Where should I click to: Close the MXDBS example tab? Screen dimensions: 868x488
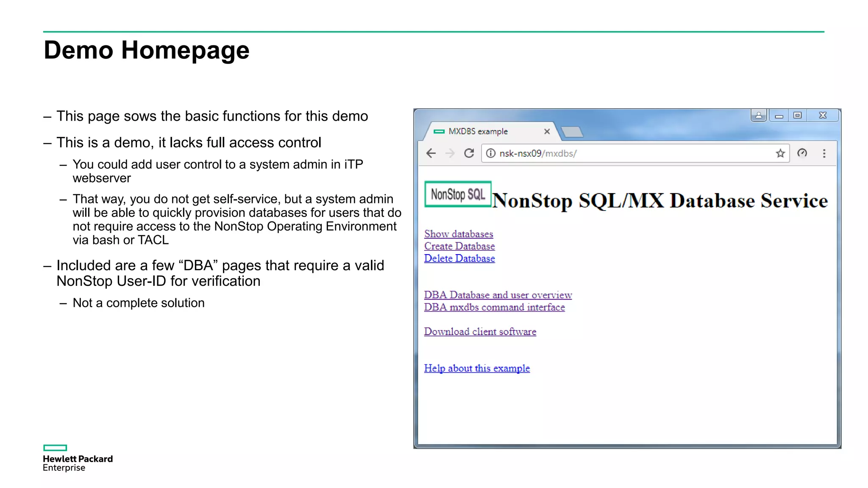coord(547,131)
